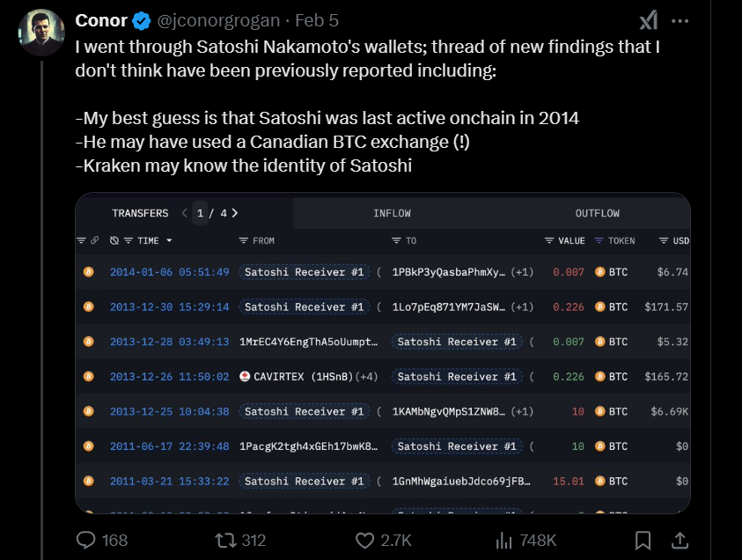View tweet analytics bar chart icon
Screen dimensions: 742x560
[504, 540]
